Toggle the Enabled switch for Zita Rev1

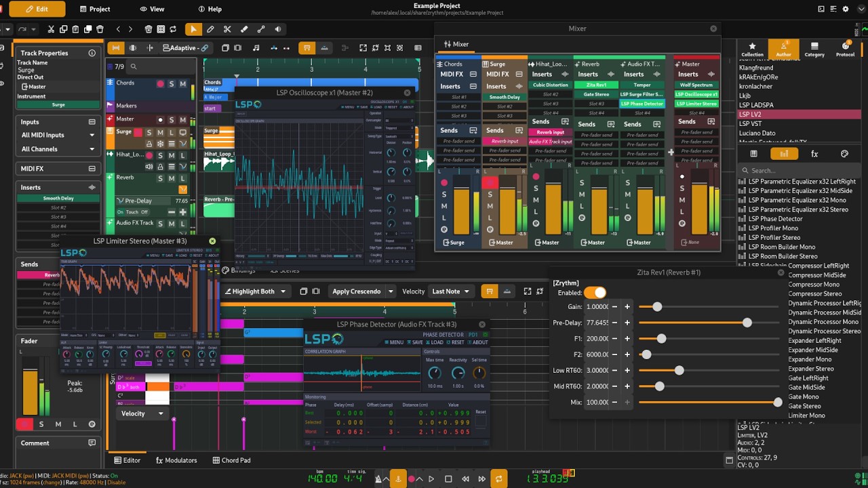[x=595, y=293]
